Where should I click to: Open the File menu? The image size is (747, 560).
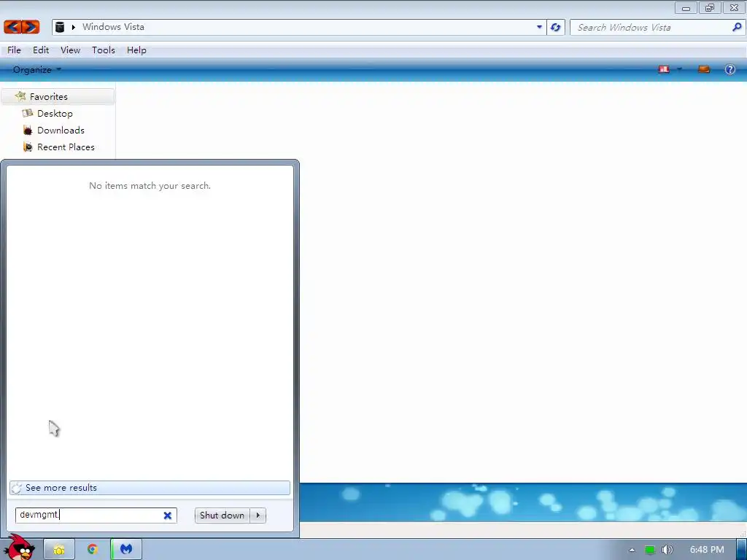[x=14, y=50]
